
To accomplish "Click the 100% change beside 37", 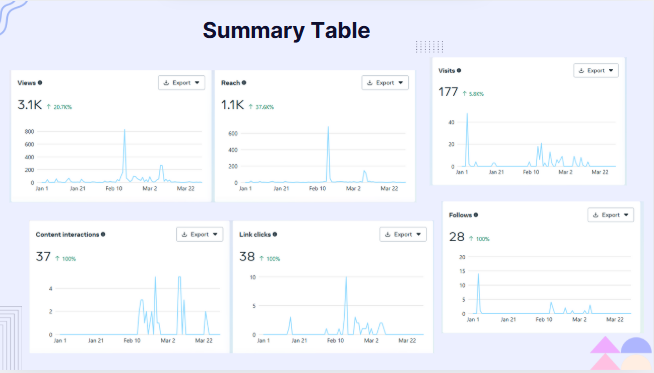I will (x=65, y=259).
